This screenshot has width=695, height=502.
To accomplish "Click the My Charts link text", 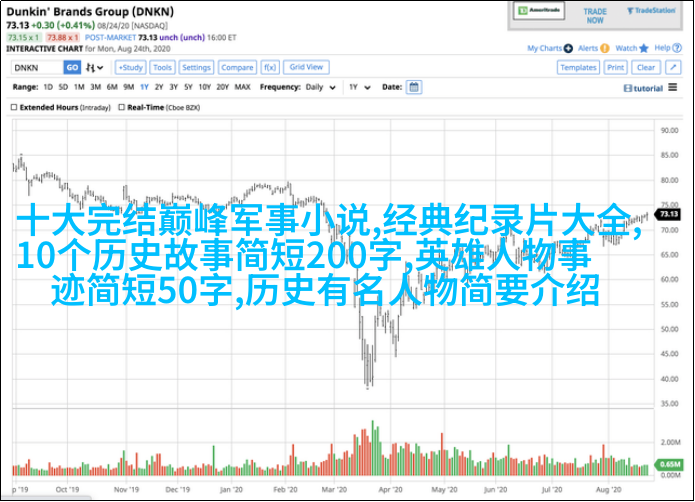I will (544, 48).
